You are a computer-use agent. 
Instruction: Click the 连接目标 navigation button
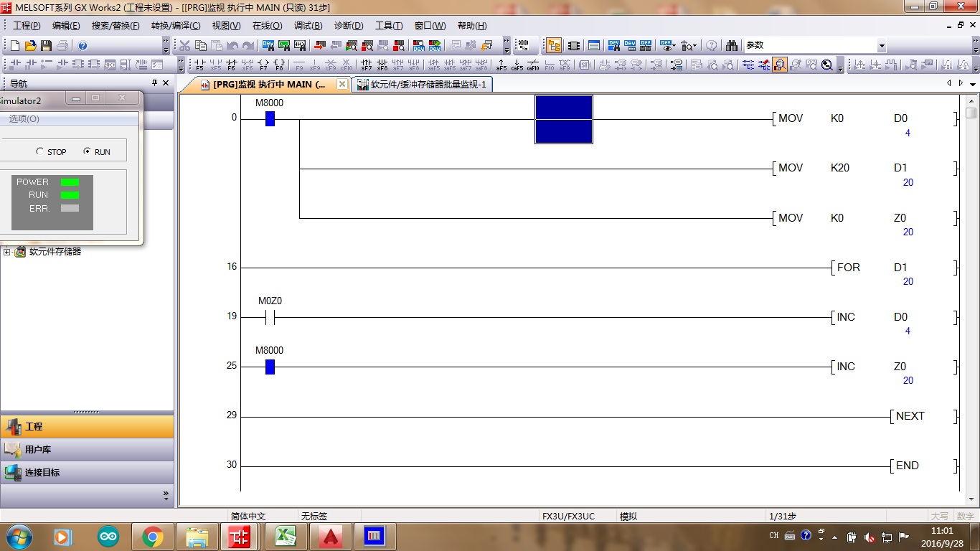click(x=42, y=473)
